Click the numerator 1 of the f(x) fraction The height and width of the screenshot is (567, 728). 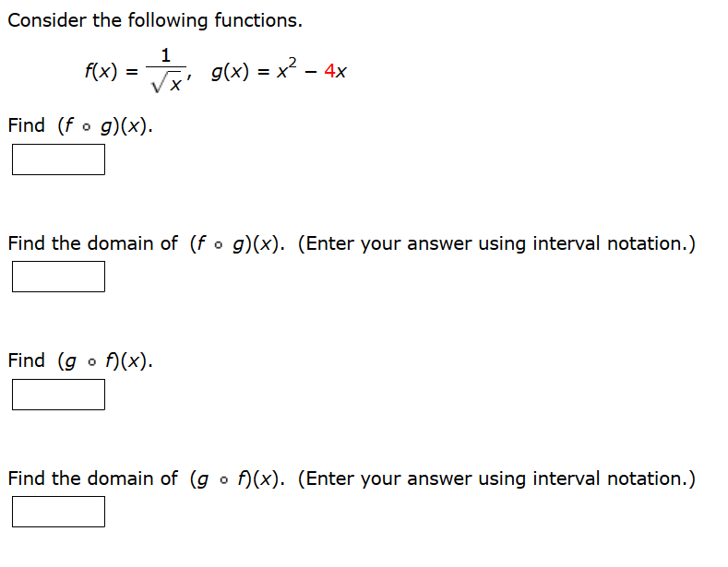166,55
